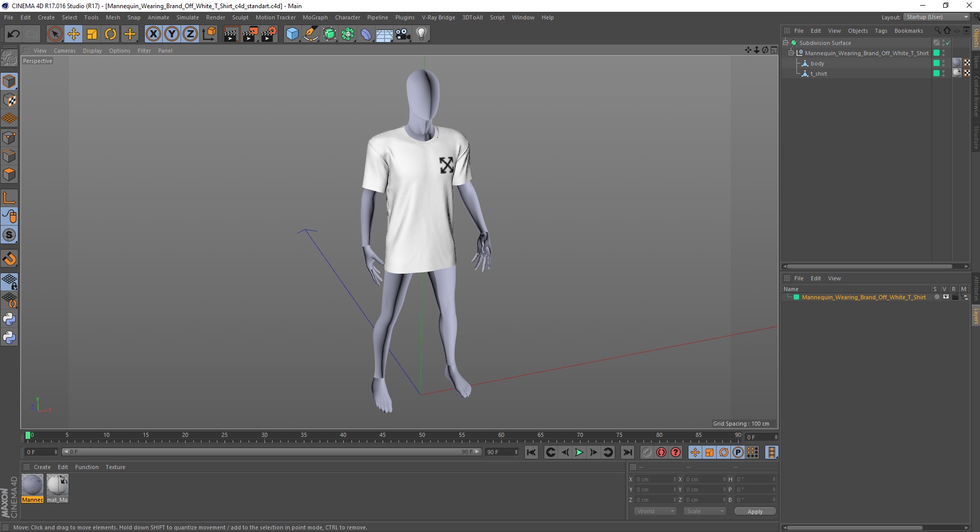This screenshot has height=532, width=980.
Task: Go to end of animation
Action: (x=627, y=452)
